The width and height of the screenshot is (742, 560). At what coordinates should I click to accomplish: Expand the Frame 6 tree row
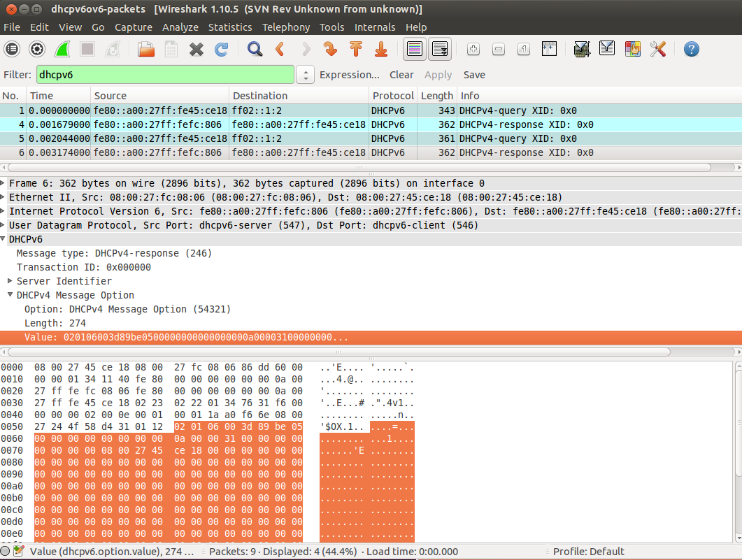click(3, 182)
